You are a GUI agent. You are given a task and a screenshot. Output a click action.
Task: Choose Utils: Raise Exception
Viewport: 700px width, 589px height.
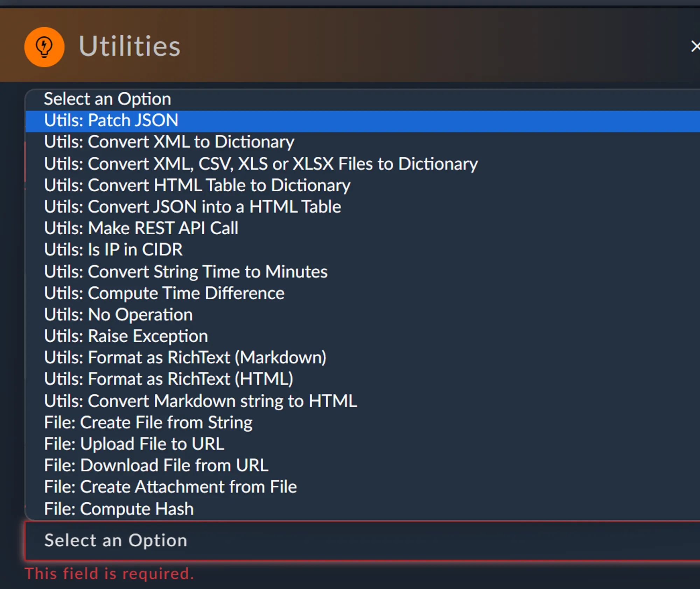(126, 336)
